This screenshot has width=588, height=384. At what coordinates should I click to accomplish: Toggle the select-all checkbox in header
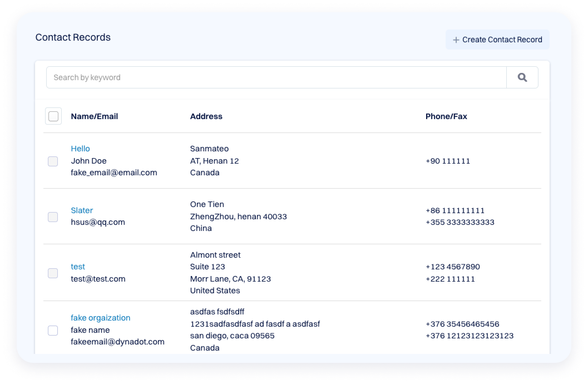click(53, 116)
